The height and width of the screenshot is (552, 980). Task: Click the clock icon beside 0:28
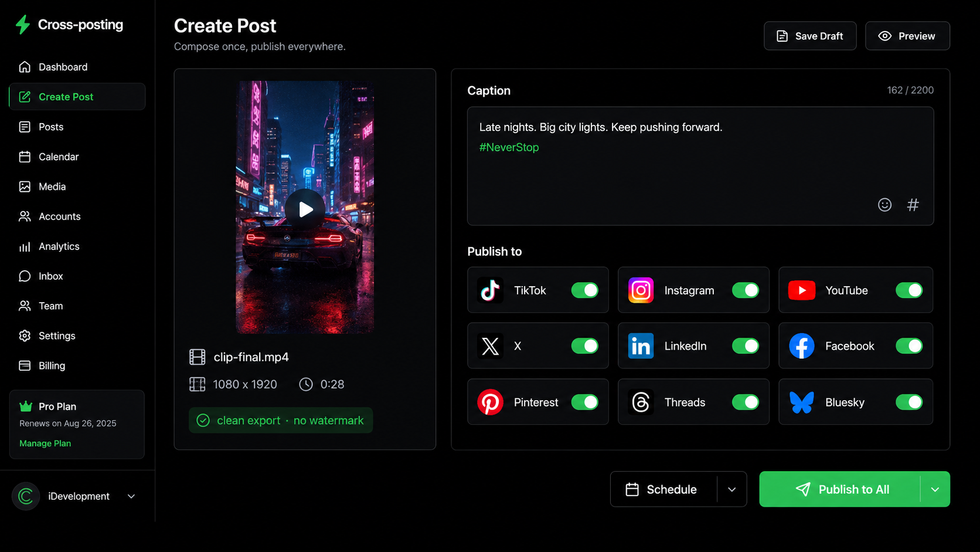click(x=306, y=384)
